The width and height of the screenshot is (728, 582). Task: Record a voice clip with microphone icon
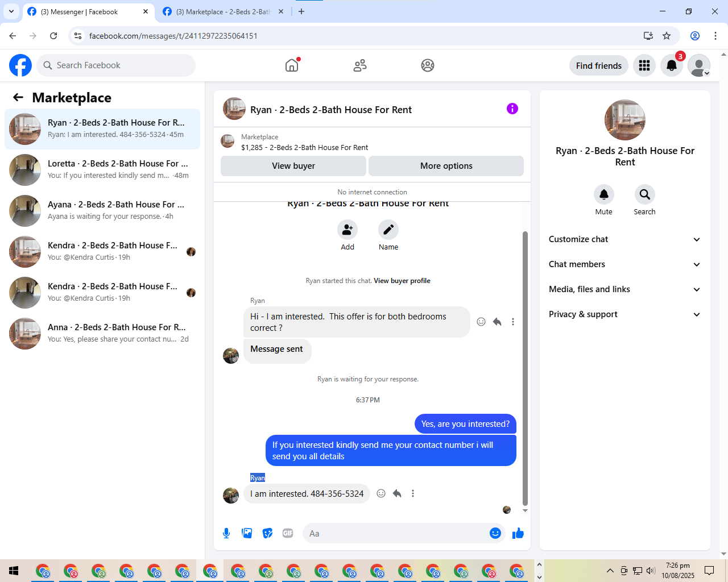pos(226,533)
